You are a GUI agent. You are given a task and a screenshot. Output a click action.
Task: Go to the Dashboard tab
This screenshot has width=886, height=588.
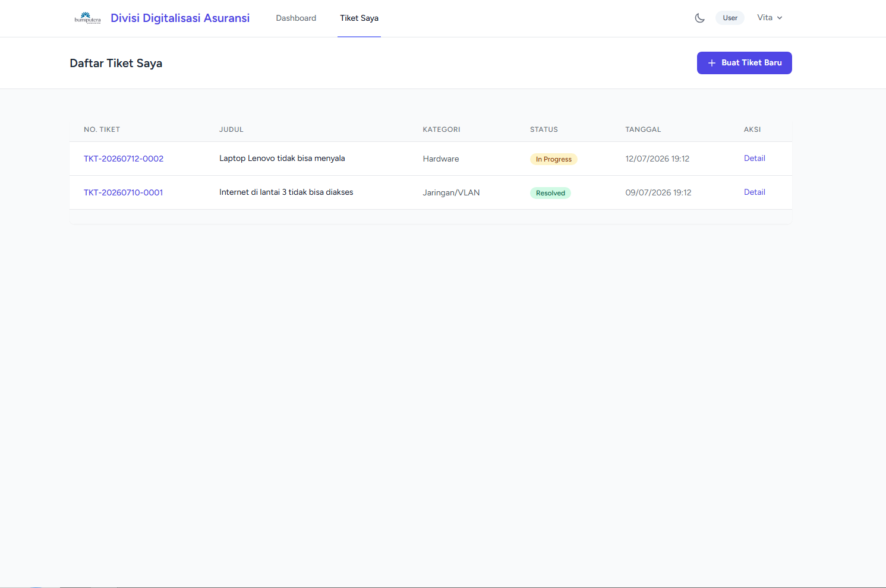(x=296, y=18)
